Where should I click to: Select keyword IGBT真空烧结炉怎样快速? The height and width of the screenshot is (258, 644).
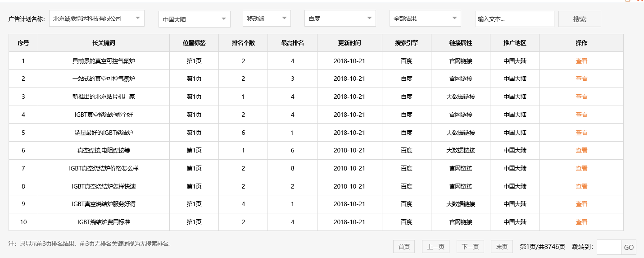click(x=104, y=186)
